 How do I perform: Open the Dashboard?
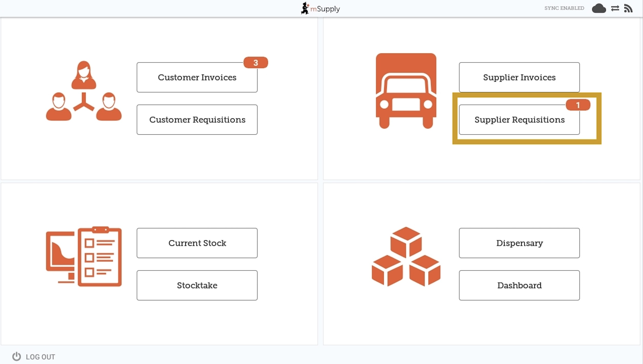[519, 285]
